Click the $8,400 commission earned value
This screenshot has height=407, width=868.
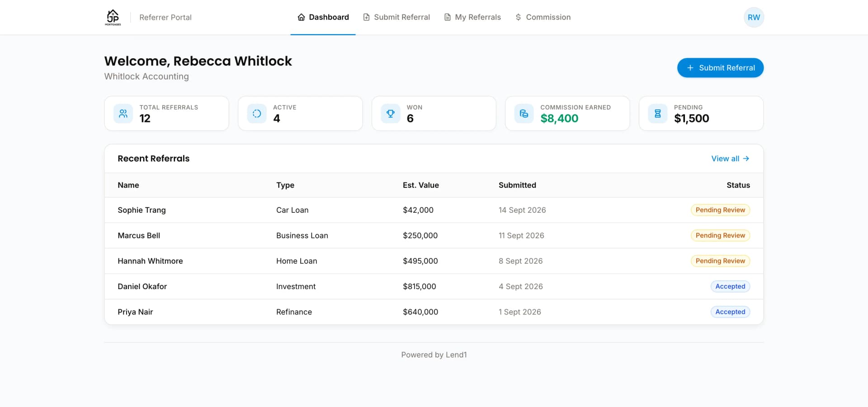(559, 118)
